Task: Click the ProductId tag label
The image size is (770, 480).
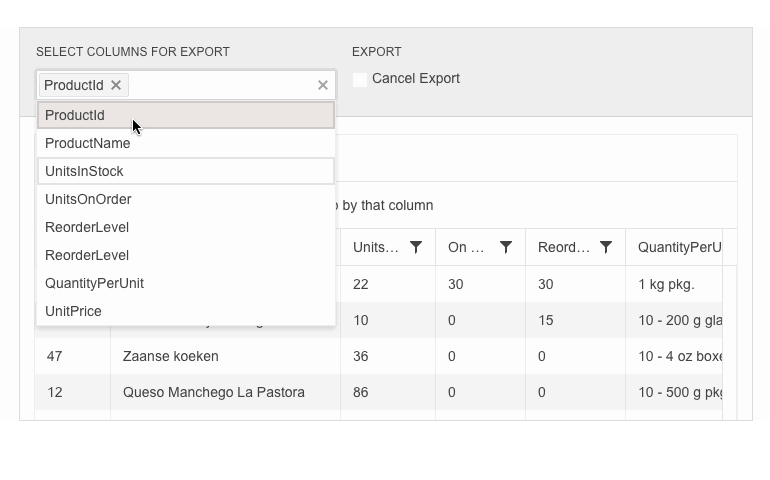Action: [74, 85]
